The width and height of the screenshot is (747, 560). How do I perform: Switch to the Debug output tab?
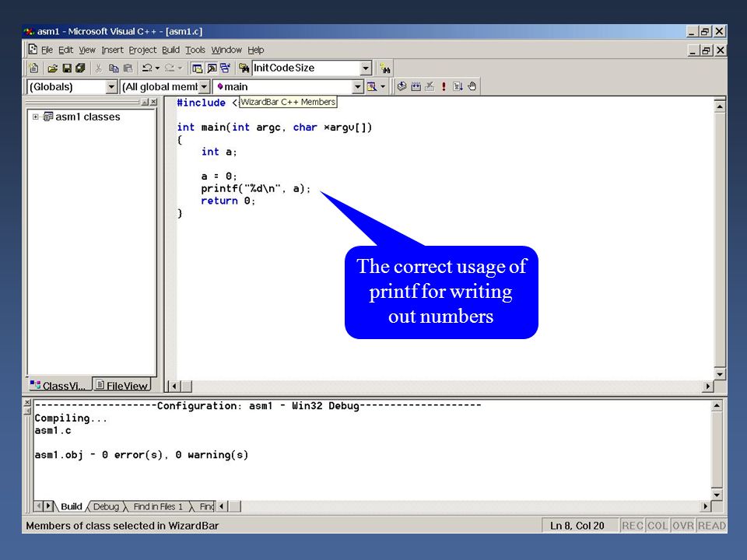click(x=106, y=506)
